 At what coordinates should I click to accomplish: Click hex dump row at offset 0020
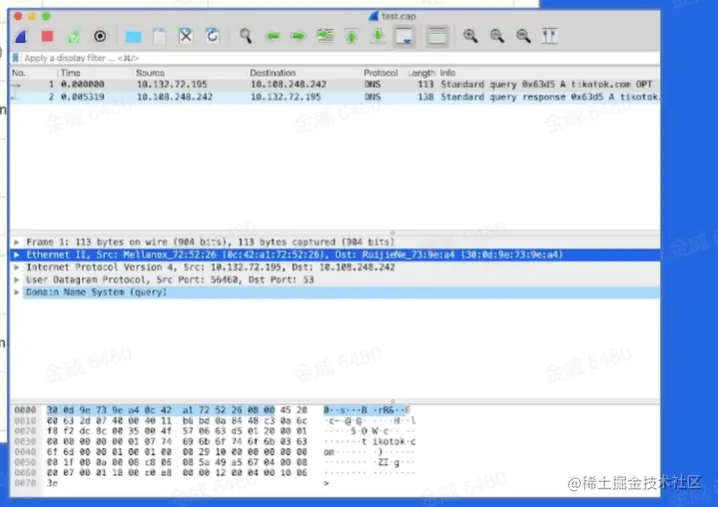click(x=177, y=431)
